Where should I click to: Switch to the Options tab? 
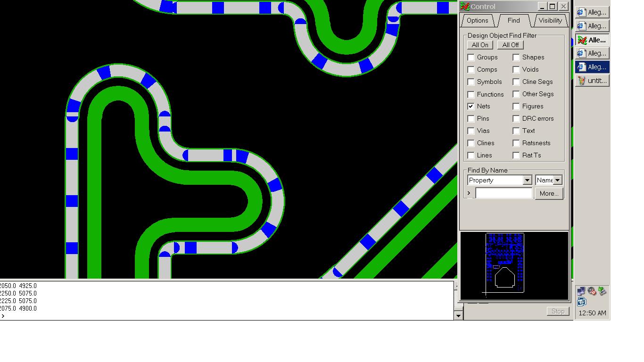(x=478, y=21)
